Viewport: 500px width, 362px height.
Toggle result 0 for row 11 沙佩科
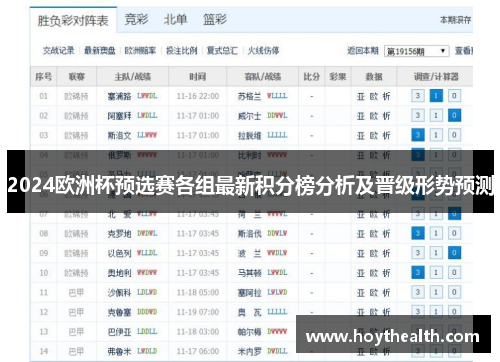coord(454,292)
